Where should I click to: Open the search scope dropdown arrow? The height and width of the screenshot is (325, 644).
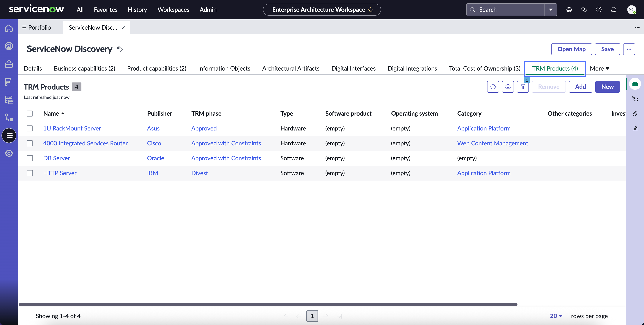(x=551, y=10)
